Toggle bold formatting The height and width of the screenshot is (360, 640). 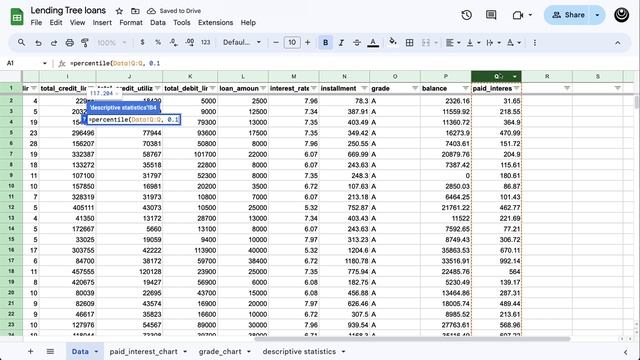325,42
